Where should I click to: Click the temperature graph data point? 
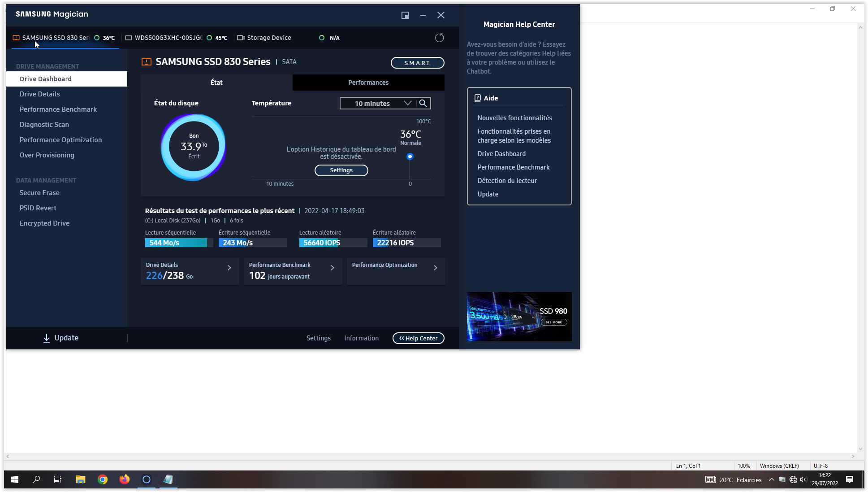click(410, 157)
